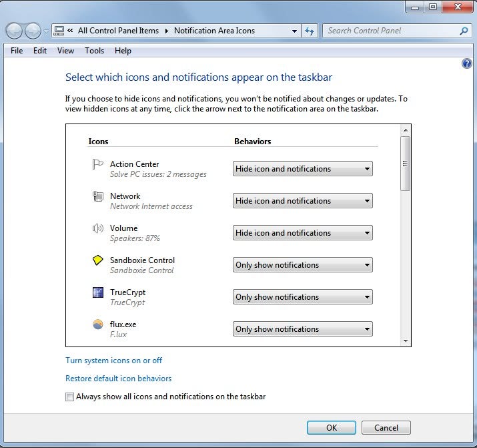The image size is (477, 448).
Task: Click the Volume speaker icon
Action: tap(97, 228)
